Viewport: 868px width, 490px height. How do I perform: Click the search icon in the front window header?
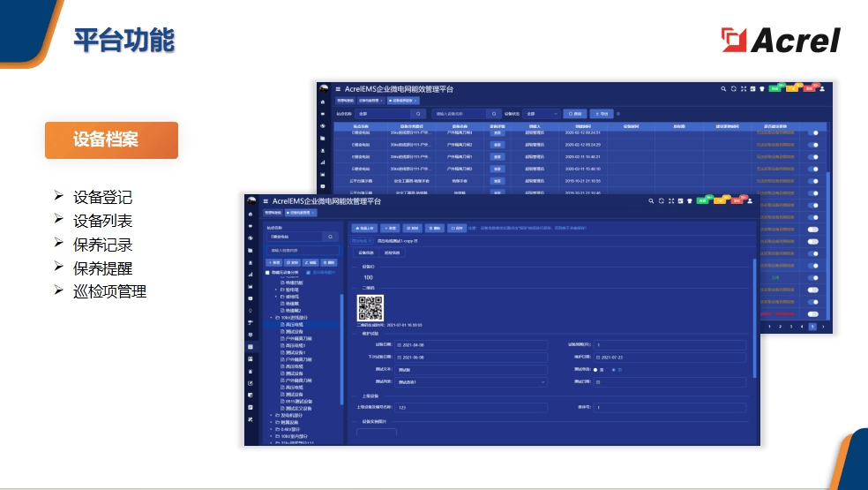tap(651, 201)
